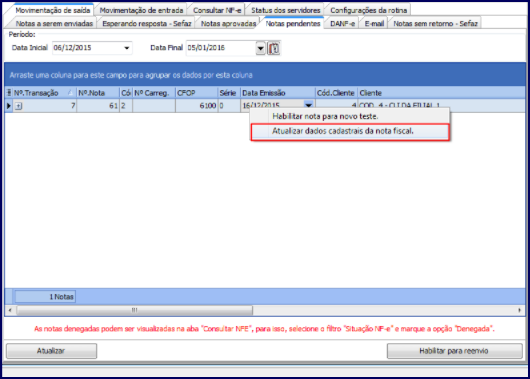
Task: Click the scrollbar right arrow
Action: tap(520, 310)
